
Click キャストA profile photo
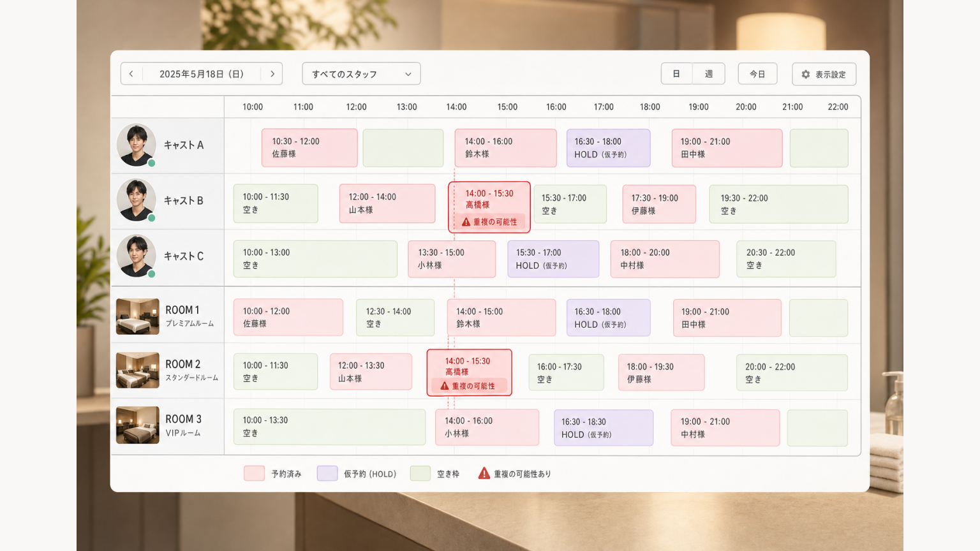(137, 145)
